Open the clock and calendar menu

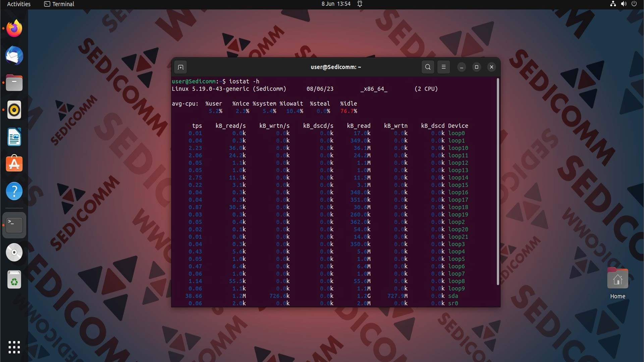(336, 4)
